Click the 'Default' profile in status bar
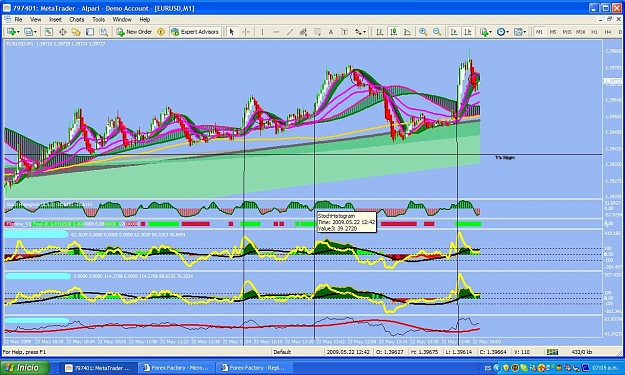625x375 pixels. (282, 352)
